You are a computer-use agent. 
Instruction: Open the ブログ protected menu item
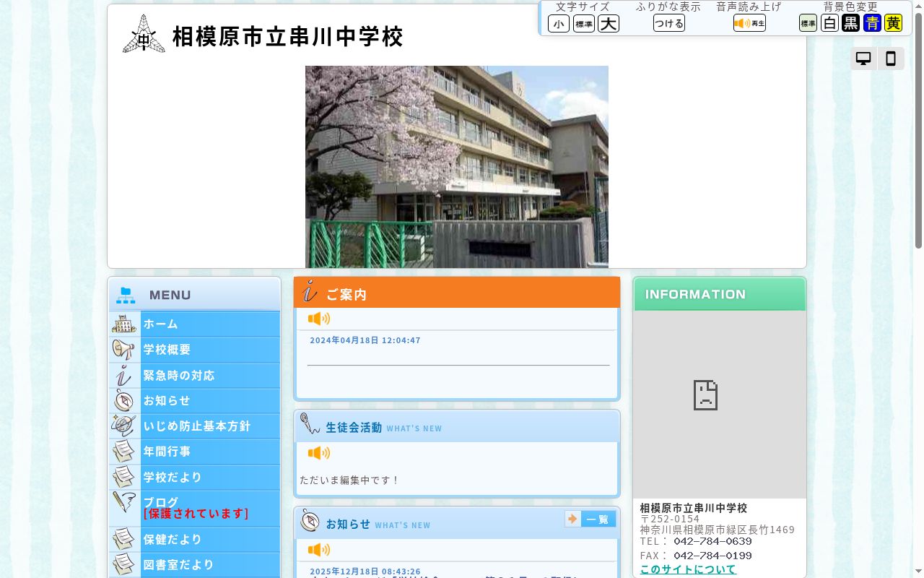[x=195, y=508]
